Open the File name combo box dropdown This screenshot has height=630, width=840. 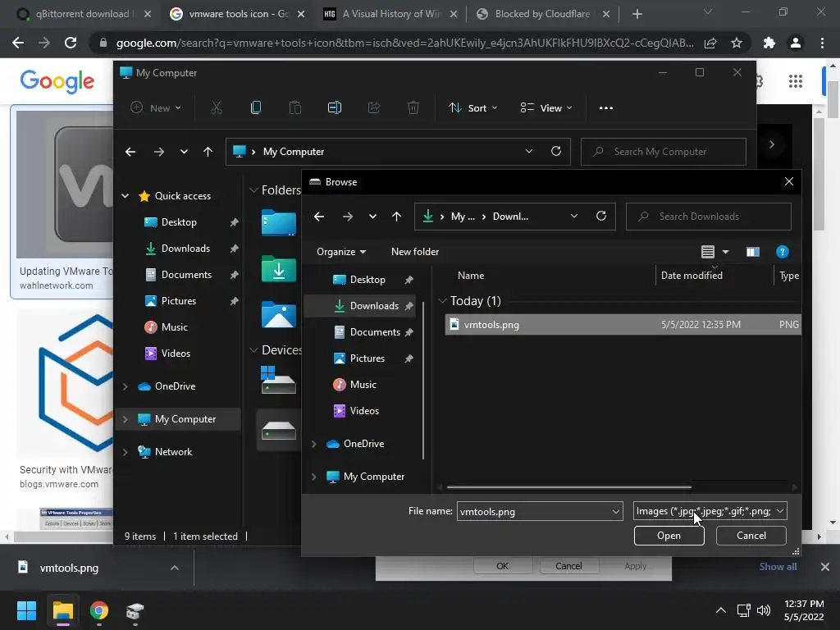click(615, 512)
